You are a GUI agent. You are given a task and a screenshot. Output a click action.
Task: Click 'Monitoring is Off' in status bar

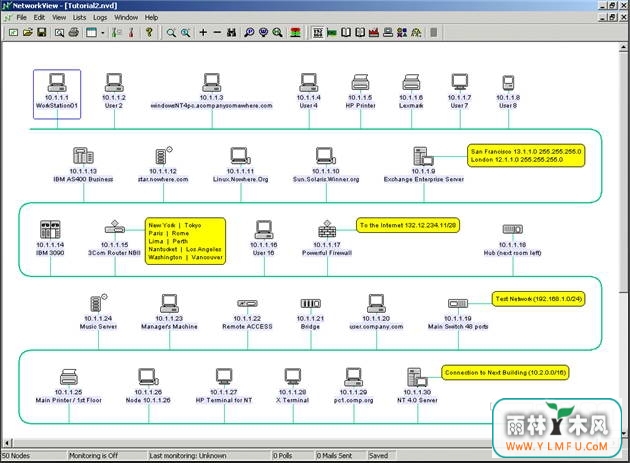click(93, 455)
